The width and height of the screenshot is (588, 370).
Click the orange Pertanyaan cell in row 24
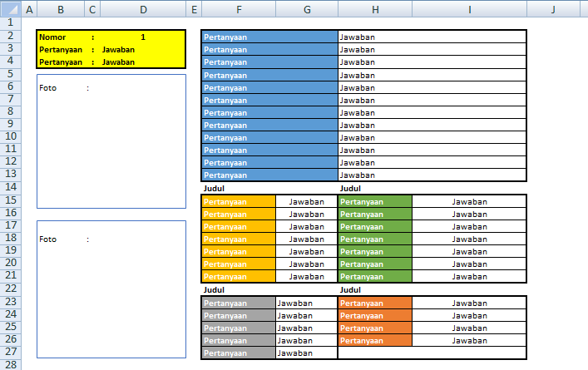pyautogui.click(x=375, y=316)
